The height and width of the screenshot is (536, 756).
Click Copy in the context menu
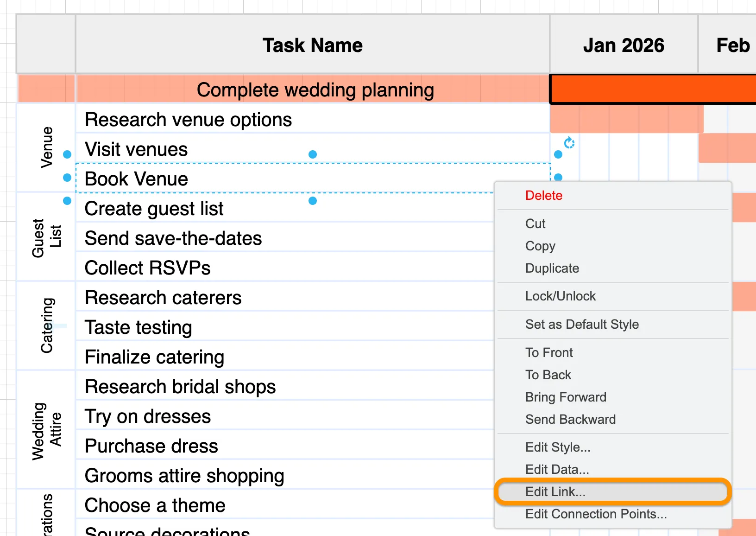[x=540, y=246]
